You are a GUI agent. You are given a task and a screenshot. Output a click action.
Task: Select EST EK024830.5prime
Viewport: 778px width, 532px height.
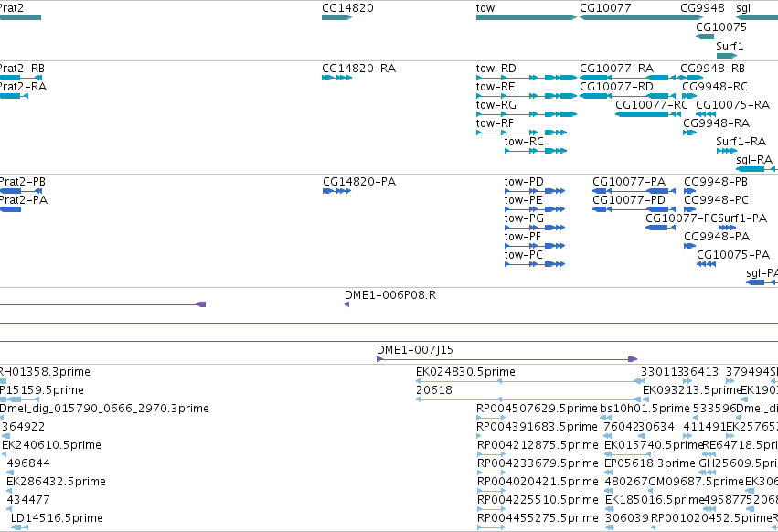530,381
